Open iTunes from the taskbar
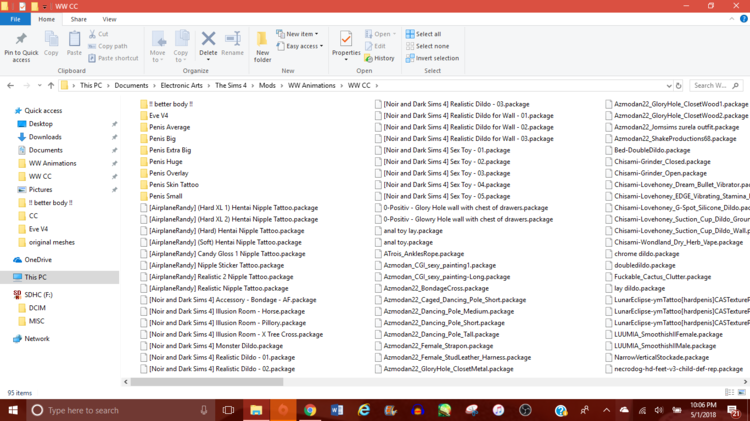Image resolution: width=750 pixels, height=421 pixels. click(498, 410)
